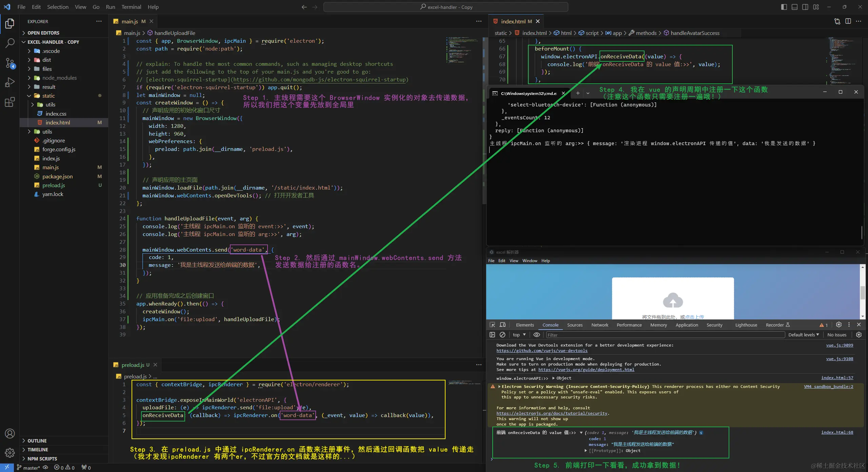Viewport: 868px width, 472px height.
Task: Open the Accounts menu icon
Action: coord(10,433)
